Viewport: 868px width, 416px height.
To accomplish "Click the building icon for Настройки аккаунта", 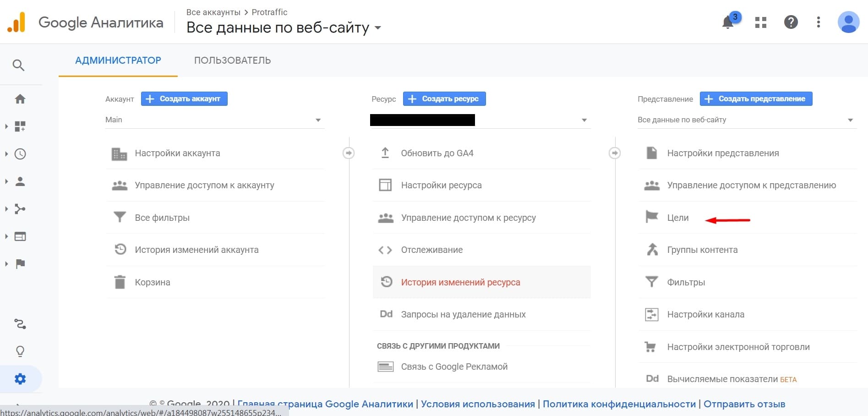I will tap(120, 153).
